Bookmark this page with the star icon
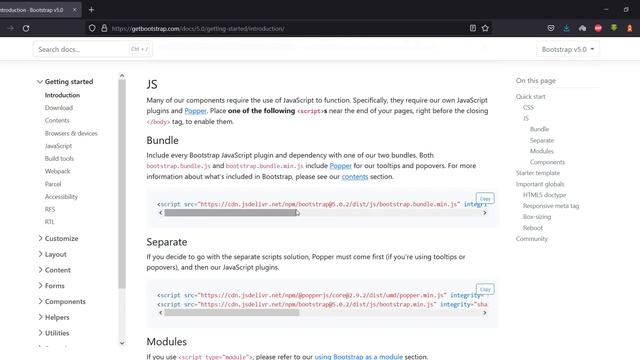 [x=485, y=28]
